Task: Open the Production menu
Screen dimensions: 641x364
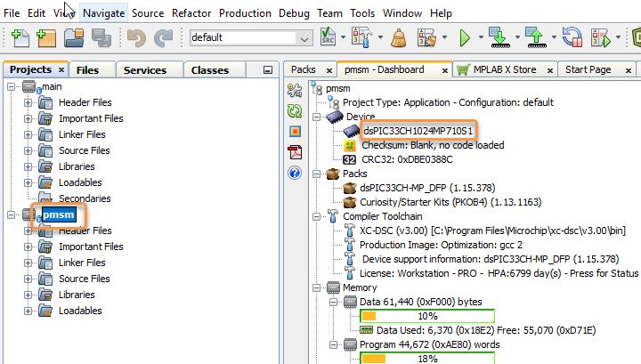Action: tap(245, 13)
